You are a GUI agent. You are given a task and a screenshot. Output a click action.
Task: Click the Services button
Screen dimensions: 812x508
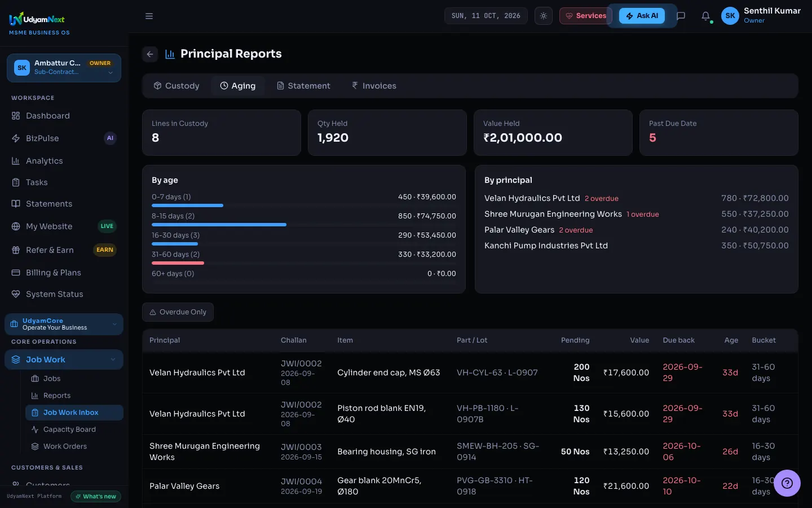click(585, 16)
